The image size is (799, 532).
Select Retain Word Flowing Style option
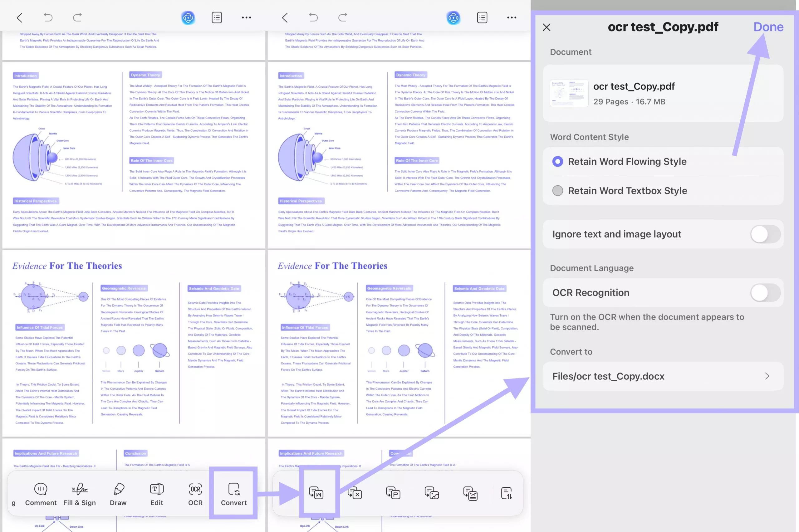pos(557,162)
